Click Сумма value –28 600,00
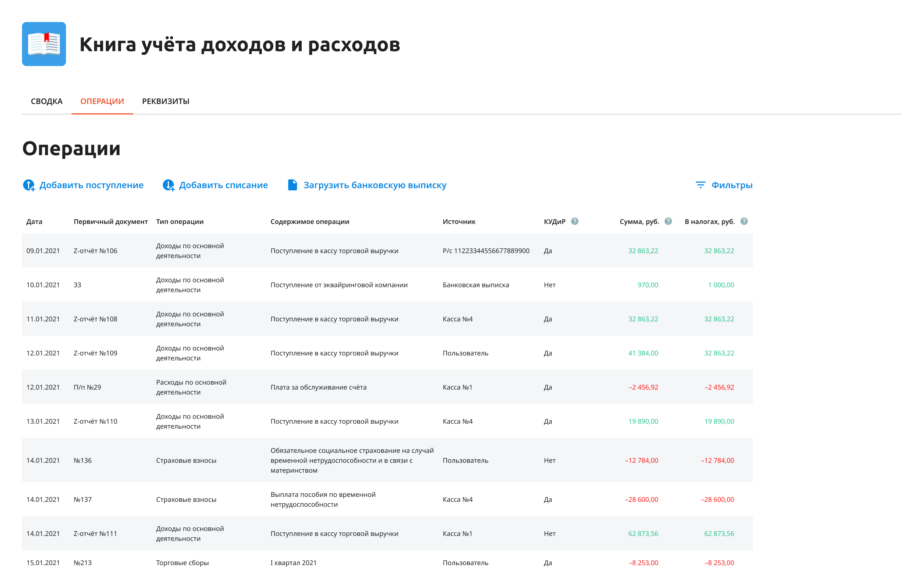The height and width of the screenshot is (575, 924). click(x=642, y=500)
